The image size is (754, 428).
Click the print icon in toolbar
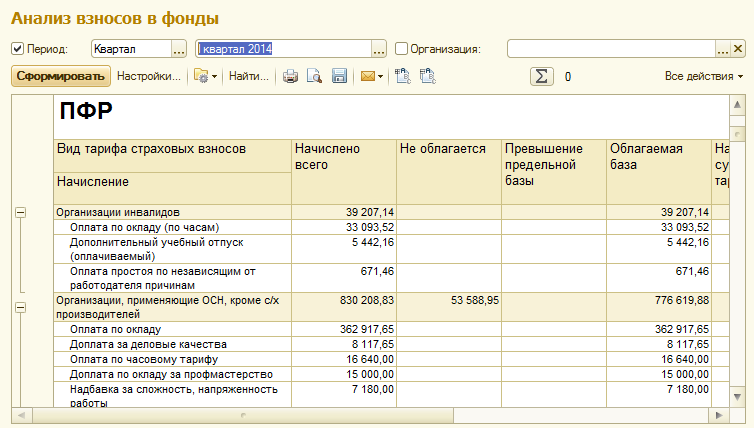pyautogui.click(x=290, y=76)
